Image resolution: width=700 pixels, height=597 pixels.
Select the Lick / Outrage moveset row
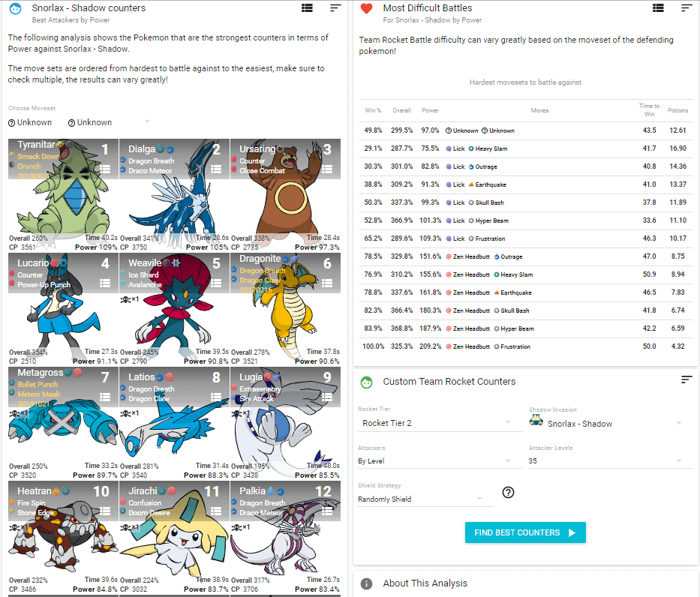[x=525, y=166]
